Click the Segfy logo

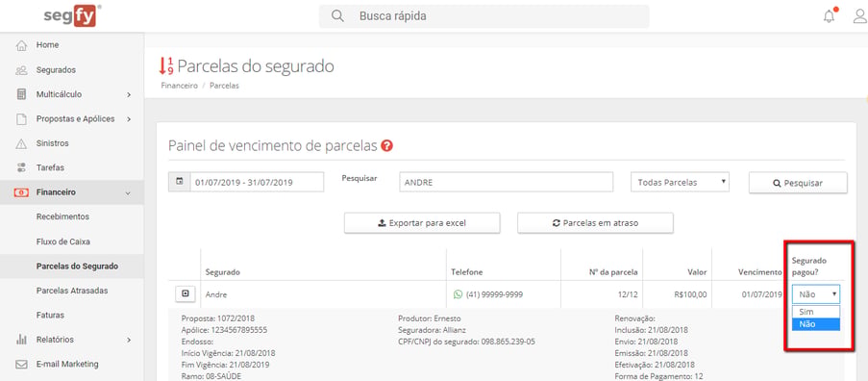click(x=72, y=15)
